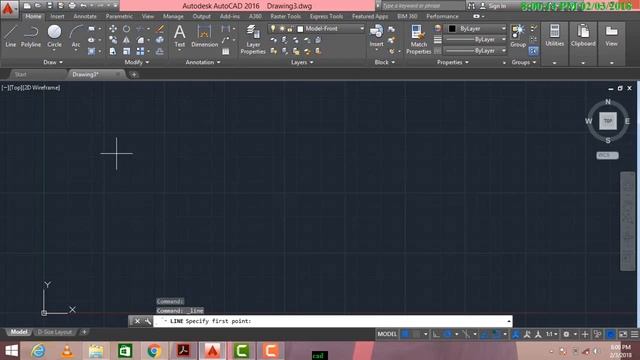Screen dimensions: 640x360
Task: Click the Model layout tab
Action: pyautogui.click(x=19, y=332)
